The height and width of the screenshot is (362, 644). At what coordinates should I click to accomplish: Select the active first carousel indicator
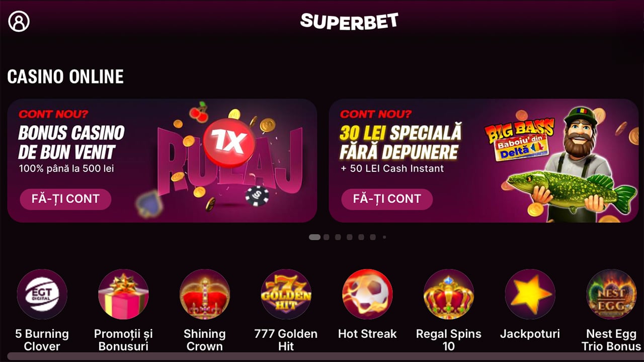click(x=314, y=237)
